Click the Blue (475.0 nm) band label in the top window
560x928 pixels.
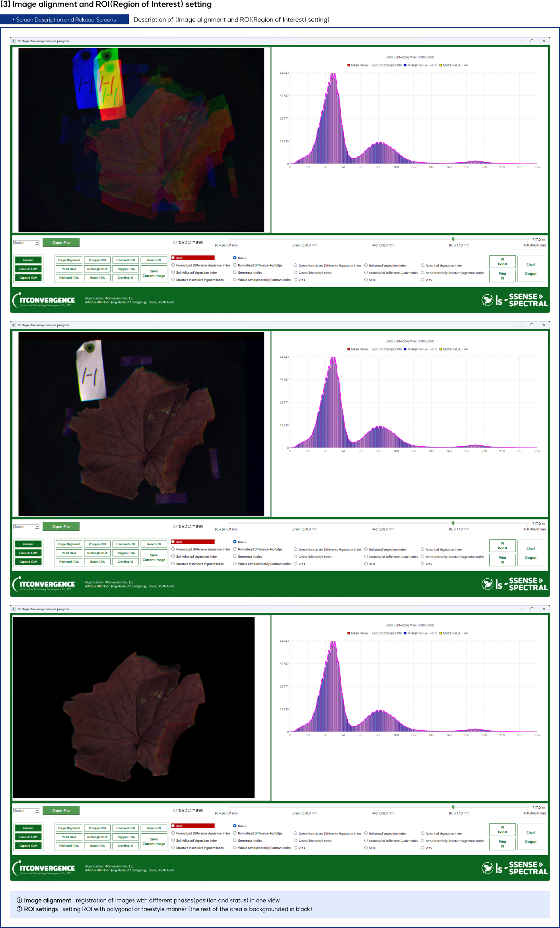pyautogui.click(x=226, y=245)
